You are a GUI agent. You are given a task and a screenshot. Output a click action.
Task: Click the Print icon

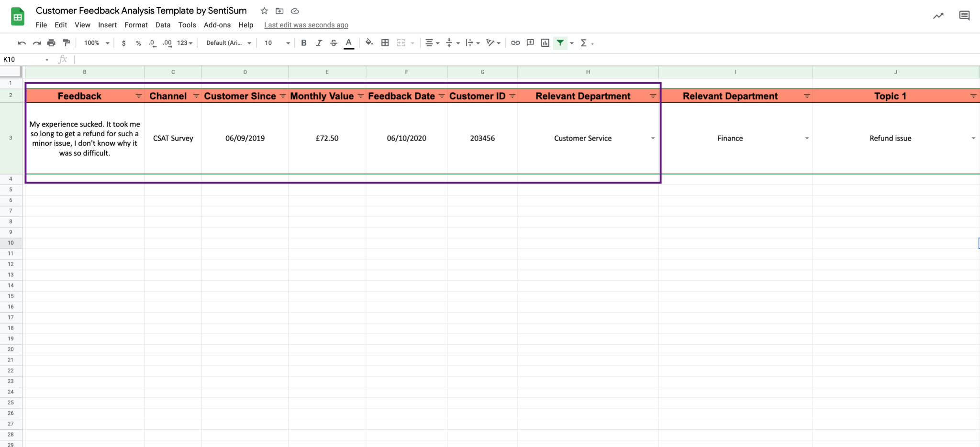click(51, 43)
